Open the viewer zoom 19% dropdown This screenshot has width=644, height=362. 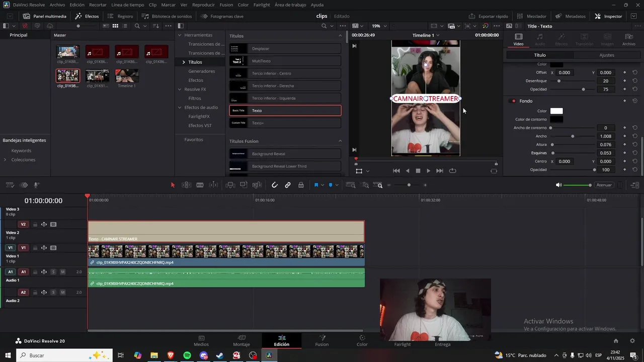[x=379, y=26]
